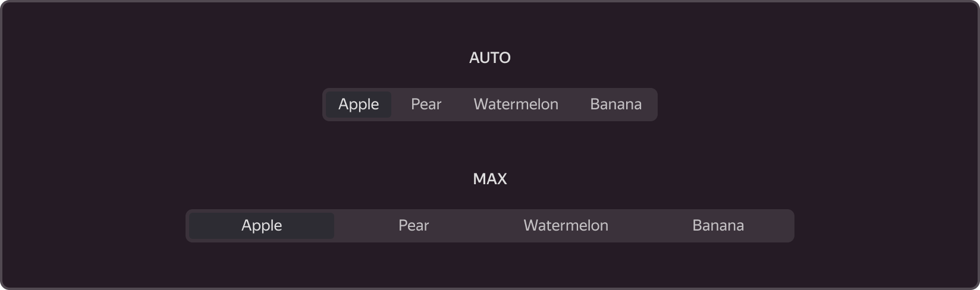This screenshot has width=980, height=290.
Task: Choose Watermelon in the MAX width group
Action: coord(566,226)
